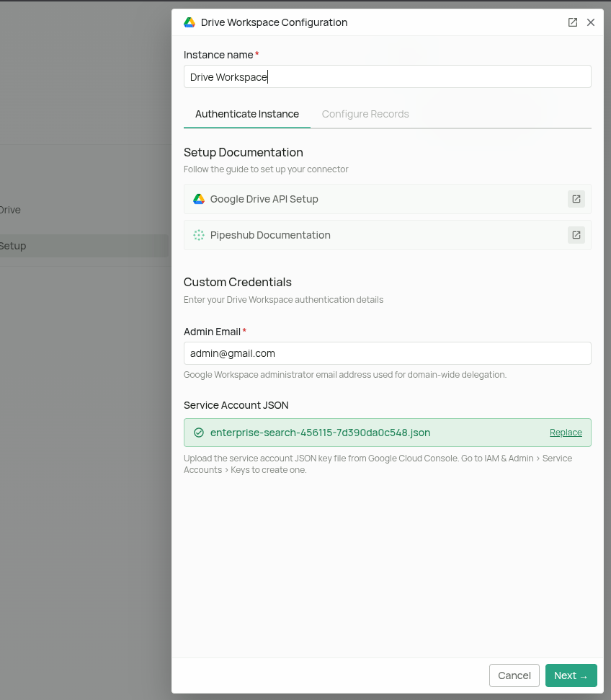This screenshot has height=700, width=611.
Task: Open the Google Drive API Setup guide
Action: pos(388,199)
